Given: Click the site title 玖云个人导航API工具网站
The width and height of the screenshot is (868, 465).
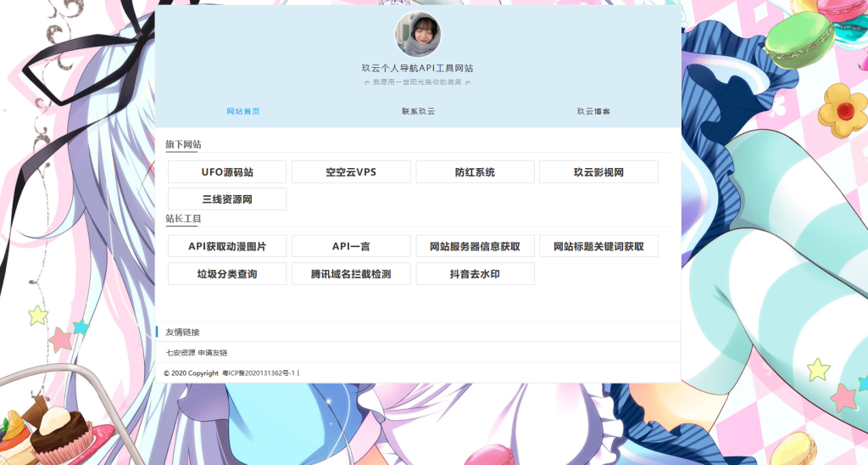Looking at the screenshot, I should click(x=417, y=68).
